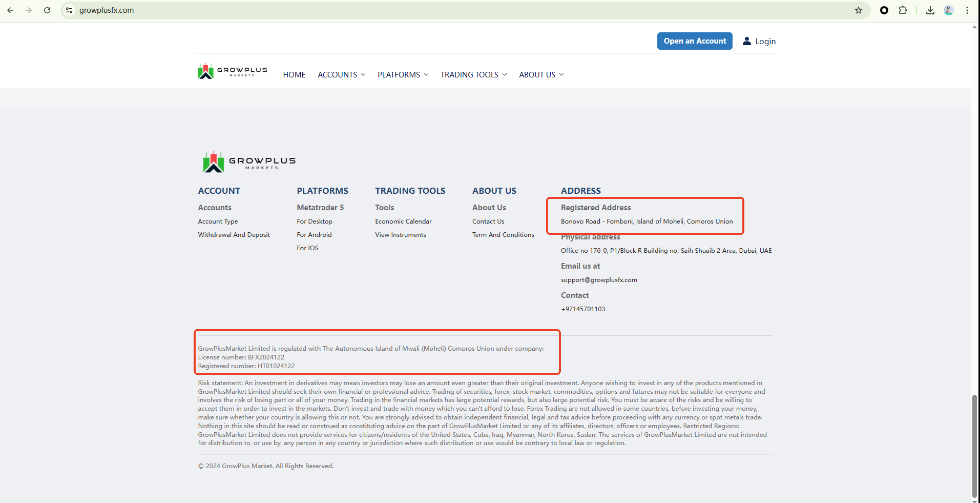Open the browser extensions puzzle icon
The width and height of the screenshot is (980, 503).
point(903,10)
